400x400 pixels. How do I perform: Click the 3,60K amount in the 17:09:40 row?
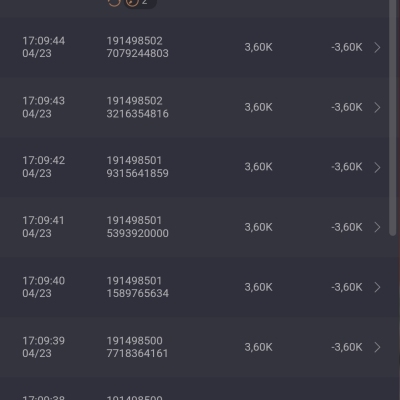[258, 287]
